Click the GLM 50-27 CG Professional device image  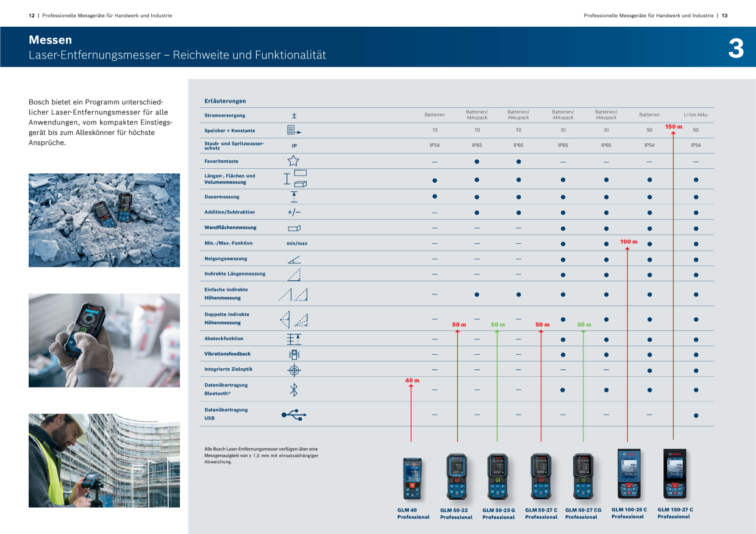pyautogui.click(x=583, y=477)
